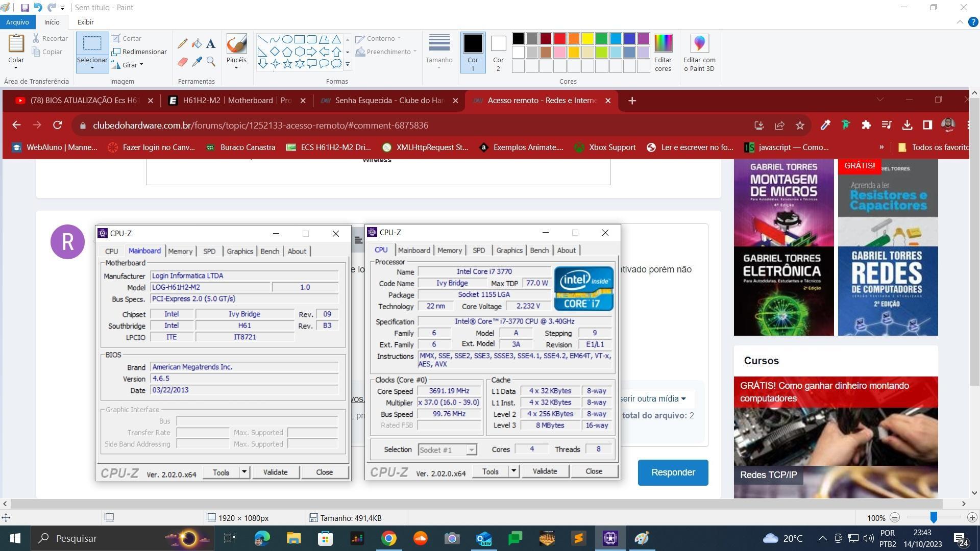Click the zoom out minus button
The image size is (980, 551).
point(895,517)
